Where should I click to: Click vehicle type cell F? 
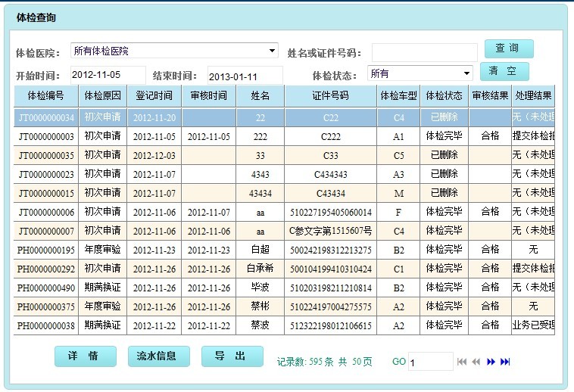[x=398, y=212]
